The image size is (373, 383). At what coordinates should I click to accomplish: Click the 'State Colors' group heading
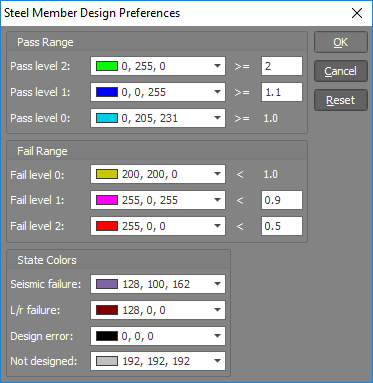(47, 260)
